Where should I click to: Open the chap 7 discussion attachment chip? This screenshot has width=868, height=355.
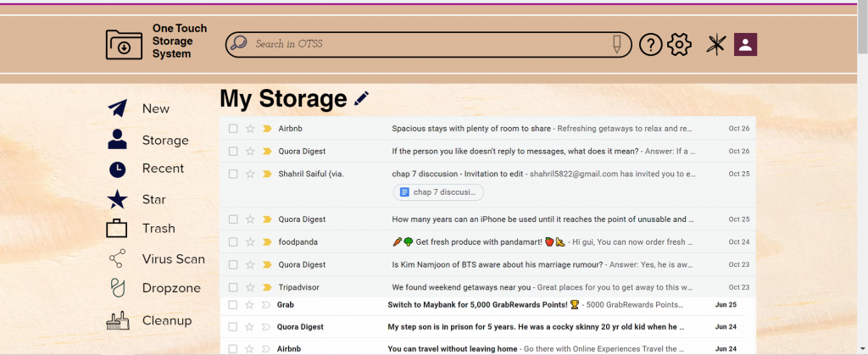click(439, 192)
